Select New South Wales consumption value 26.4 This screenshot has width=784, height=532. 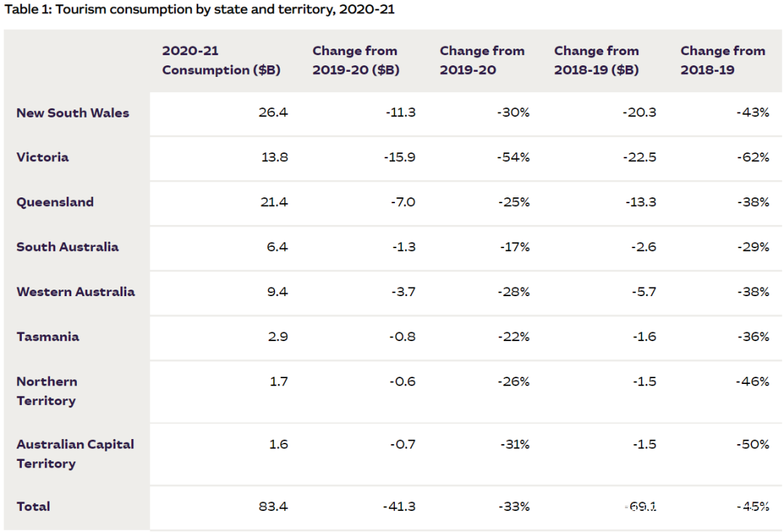[273, 113]
